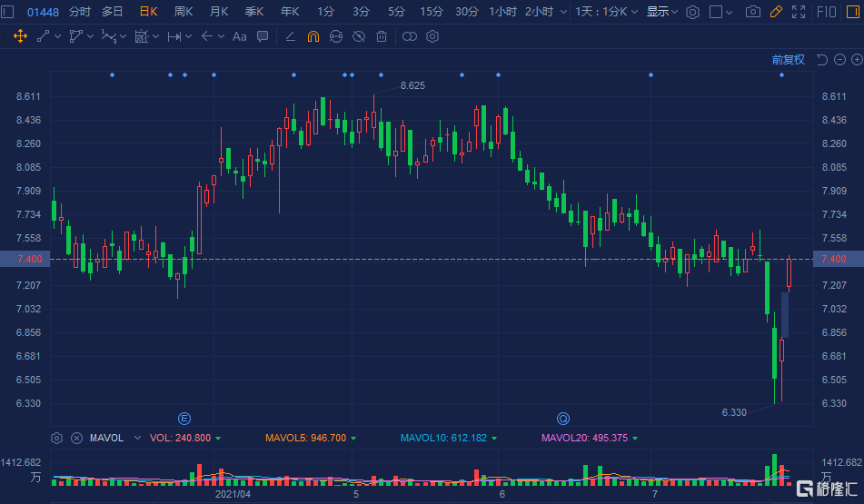Expand the MAVOL indicator dropdown

click(x=137, y=438)
